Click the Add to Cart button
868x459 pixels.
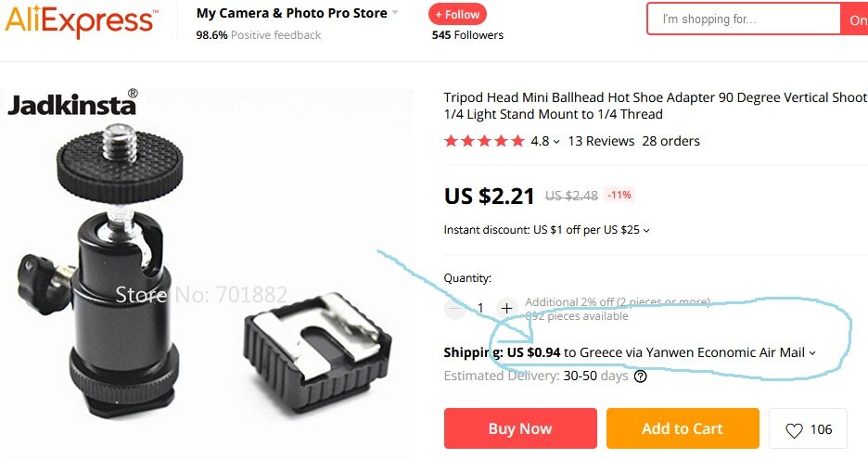(x=683, y=428)
